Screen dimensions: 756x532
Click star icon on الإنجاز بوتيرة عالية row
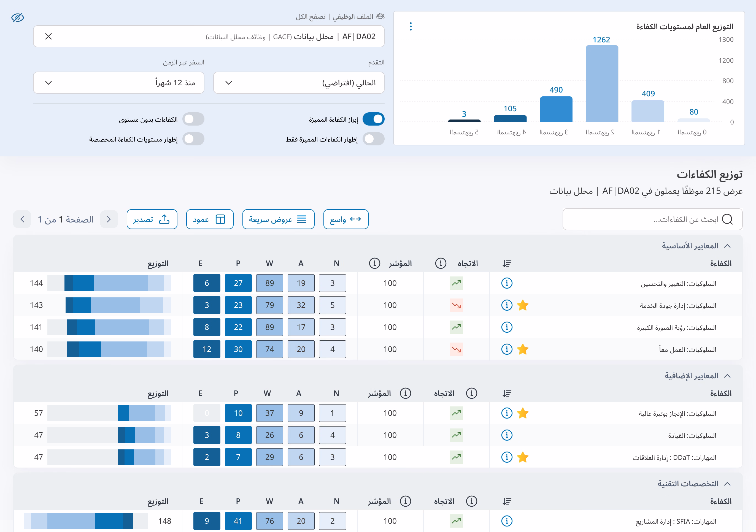tap(523, 413)
